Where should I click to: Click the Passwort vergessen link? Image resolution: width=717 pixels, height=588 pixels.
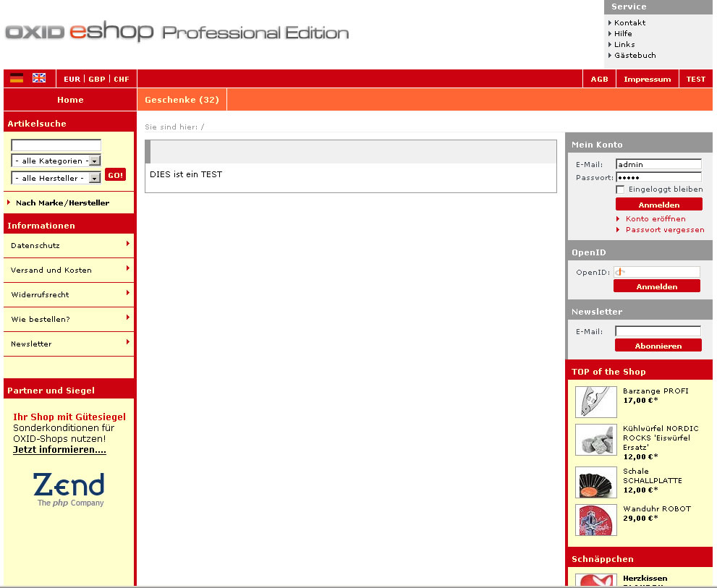(664, 230)
